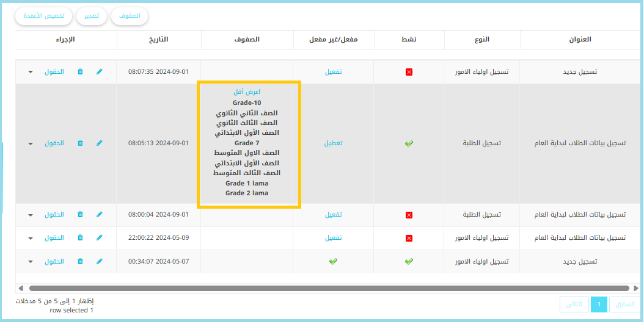The image size is (644, 324).
Task: Delete the entry dated 2024-05-09 22:00:22
Action: [x=80, y=238]
